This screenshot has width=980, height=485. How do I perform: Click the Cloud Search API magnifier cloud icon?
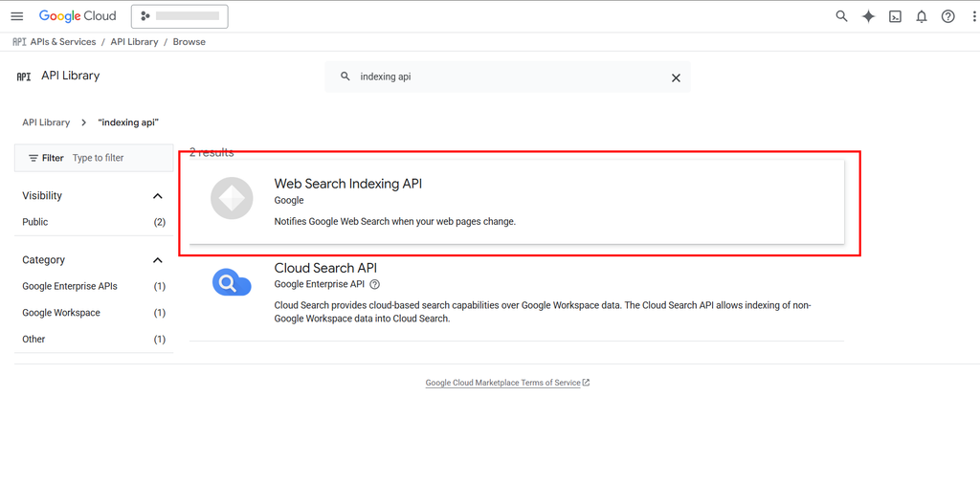click(x=232, y=282)
